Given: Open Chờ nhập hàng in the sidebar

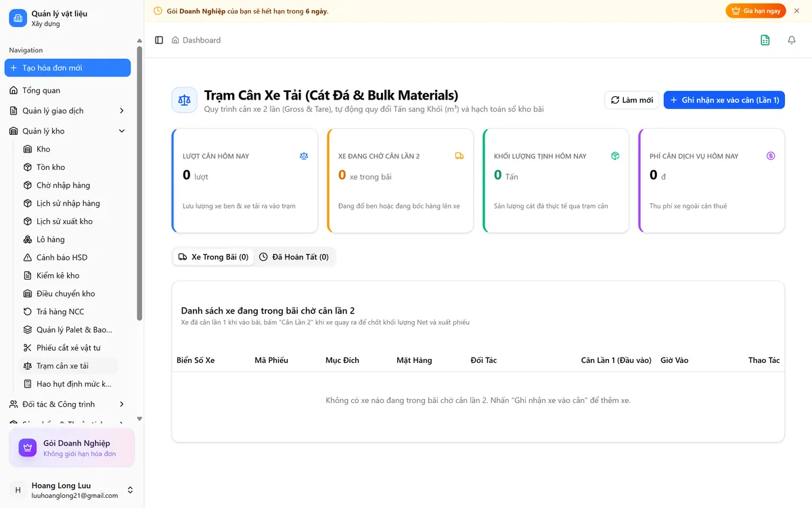Looking at the screenshot, I should (x=68, y=185).
